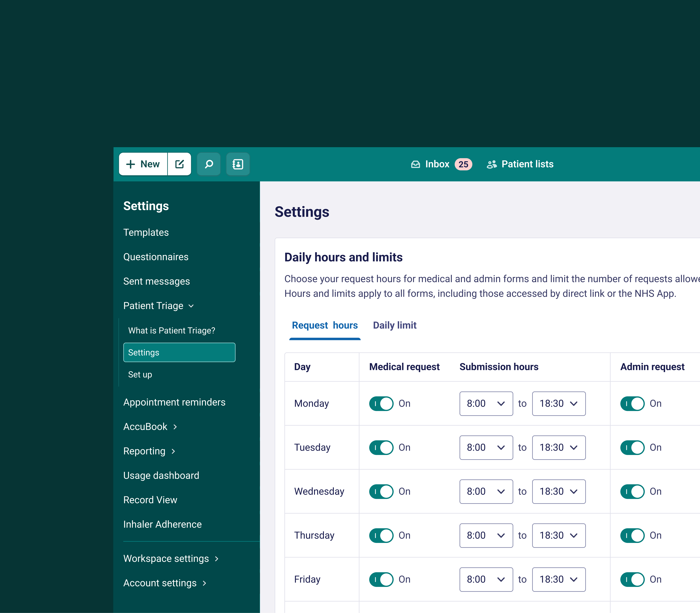The height and width of the screenshot is (613, 700).
Task: Open Usage dashboard in the sidebar
Action: (161, 475)
